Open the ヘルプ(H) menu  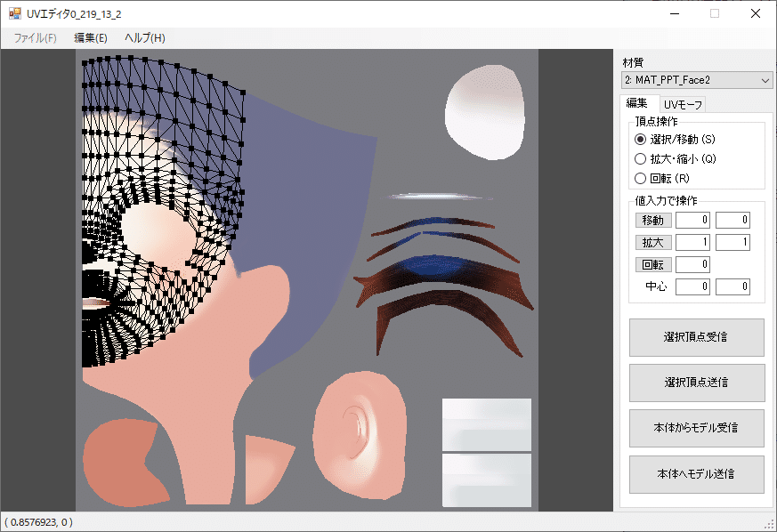tap(145, 38)
